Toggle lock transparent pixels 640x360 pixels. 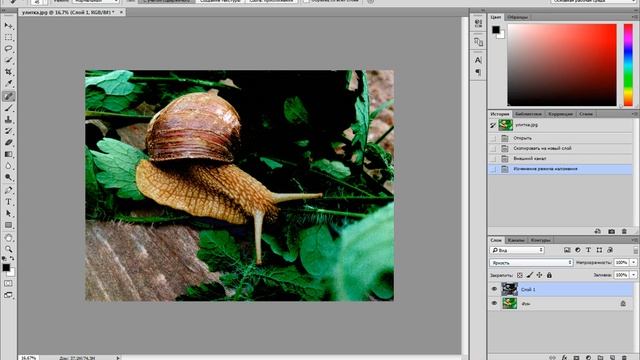[x=520, y=276]
